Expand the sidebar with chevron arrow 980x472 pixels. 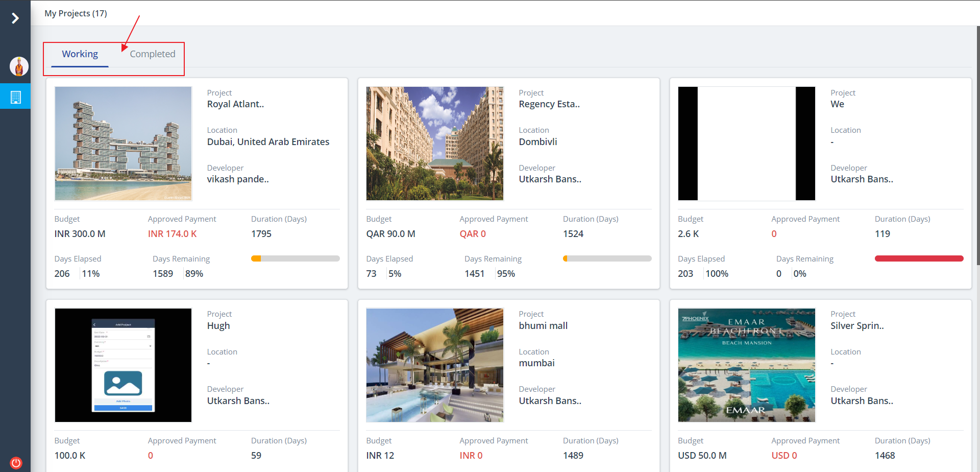(15, 18)
